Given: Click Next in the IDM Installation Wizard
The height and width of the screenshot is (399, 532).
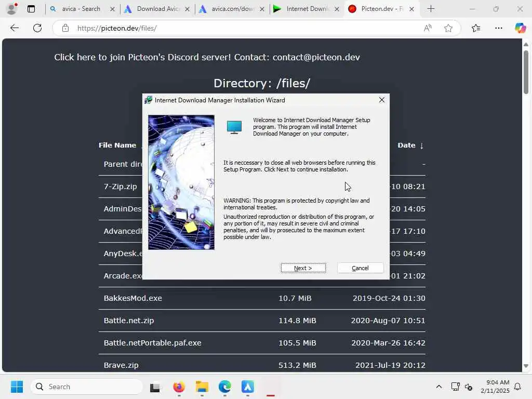Looking at the screenshot, I should (303, 268).
